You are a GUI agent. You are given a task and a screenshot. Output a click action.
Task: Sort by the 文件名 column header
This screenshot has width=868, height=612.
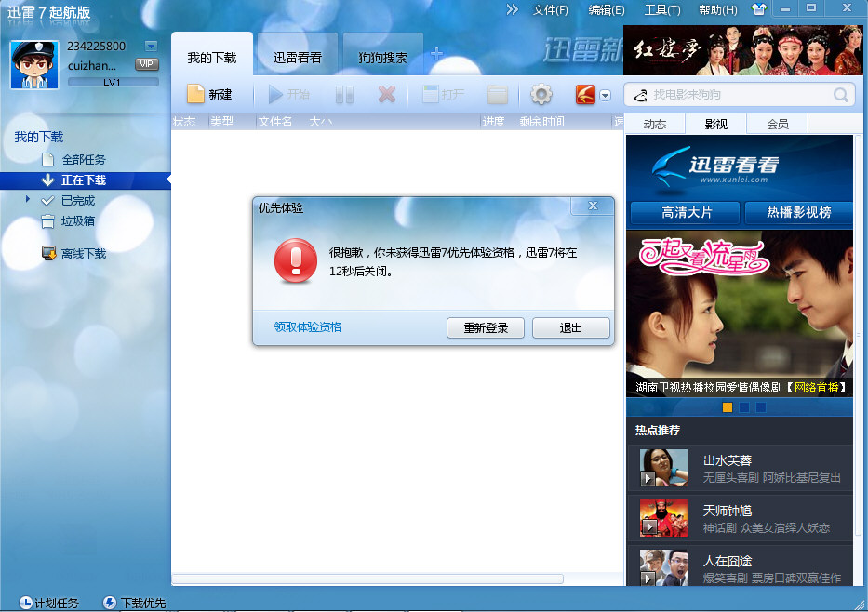(x=275, y=122)
